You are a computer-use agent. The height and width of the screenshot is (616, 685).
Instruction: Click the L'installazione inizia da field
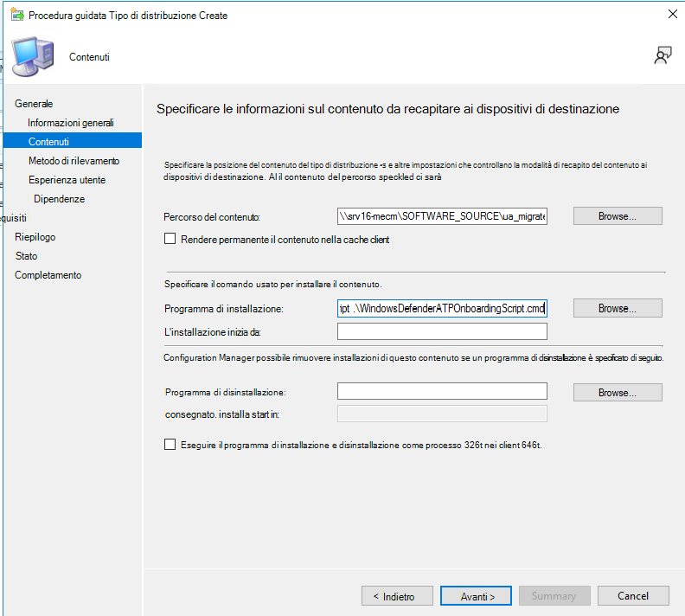pyautogui.click(x=442, y=331)
